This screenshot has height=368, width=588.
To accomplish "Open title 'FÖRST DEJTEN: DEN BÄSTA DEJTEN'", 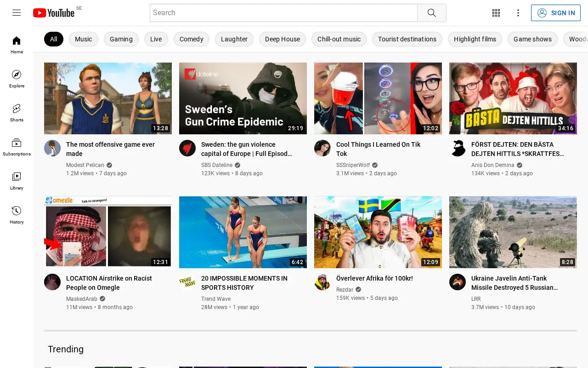I will 518,149.
